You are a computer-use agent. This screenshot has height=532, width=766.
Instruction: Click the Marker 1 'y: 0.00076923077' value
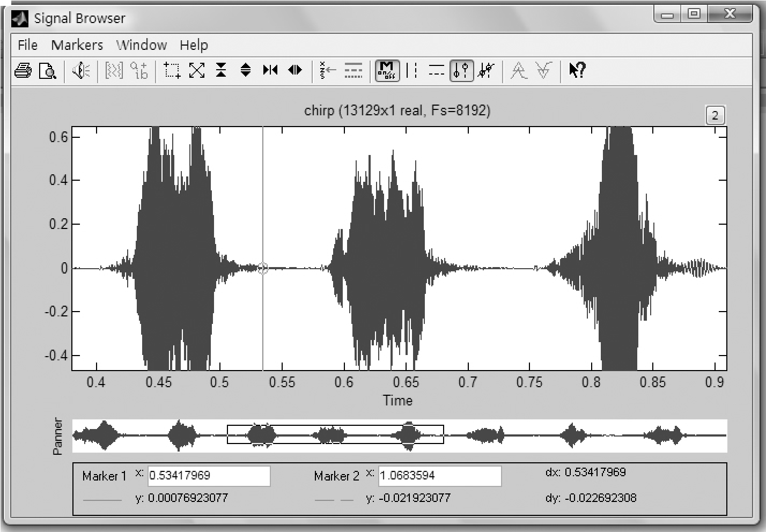click(x=182, y=498)
